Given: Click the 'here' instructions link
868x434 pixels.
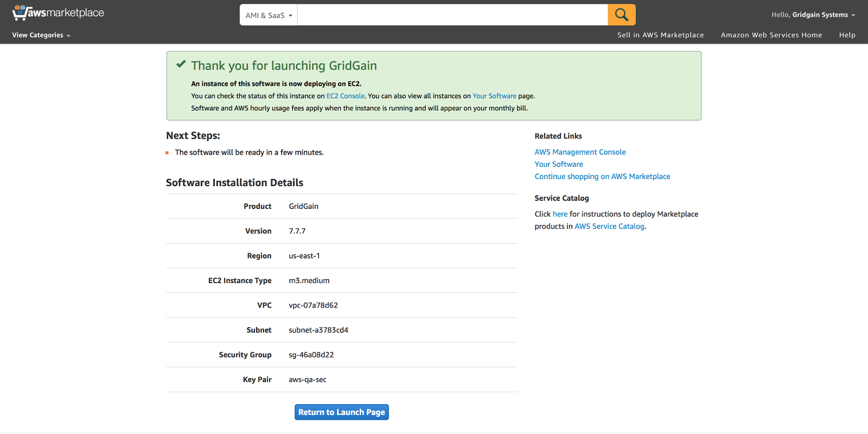Looking at the screenshot, I should coord(560,214).
